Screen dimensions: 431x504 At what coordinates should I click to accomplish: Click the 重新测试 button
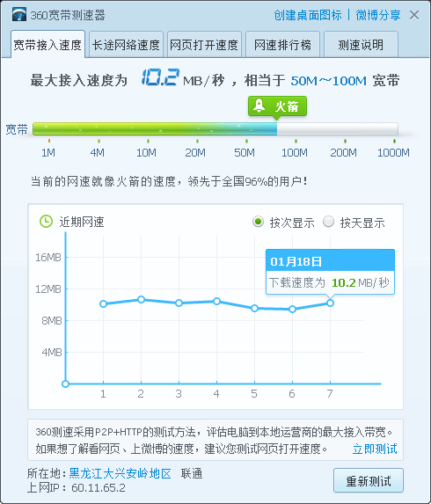tap(369, 481)
